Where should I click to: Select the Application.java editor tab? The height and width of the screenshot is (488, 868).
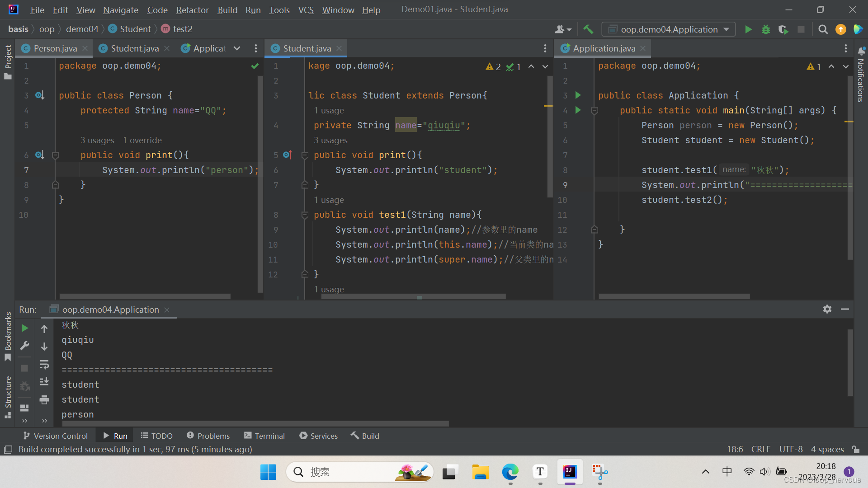(x=604, y=48)
